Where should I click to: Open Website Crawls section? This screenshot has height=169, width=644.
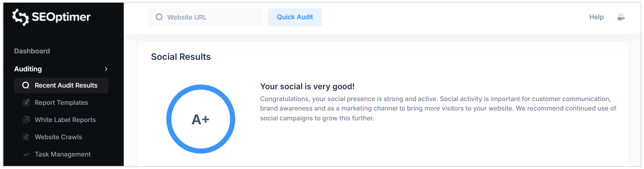tap(58, 137)
